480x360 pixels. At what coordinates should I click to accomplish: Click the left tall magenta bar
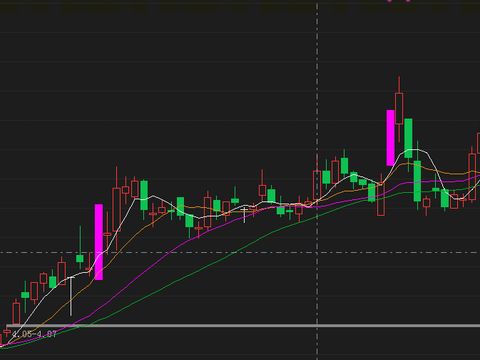[99, 242]
